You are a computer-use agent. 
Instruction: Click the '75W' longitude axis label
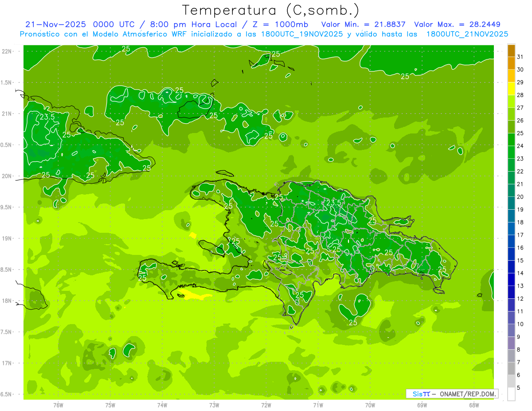coord(110,405)
